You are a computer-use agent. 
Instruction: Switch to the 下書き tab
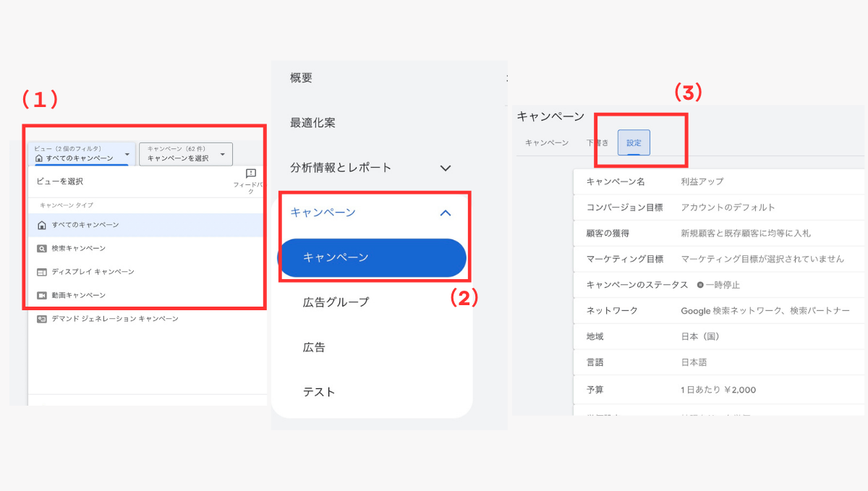point(597,143)
